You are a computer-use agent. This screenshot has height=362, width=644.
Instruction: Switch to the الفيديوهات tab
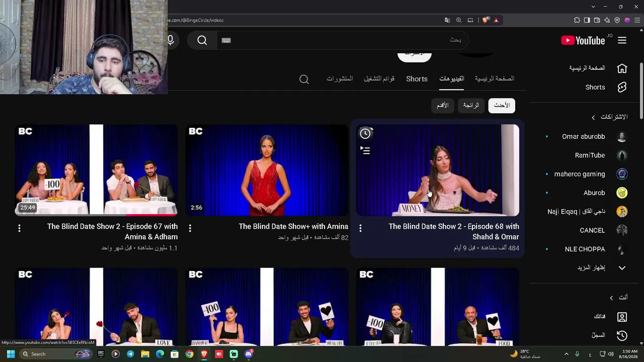[451, 79]
